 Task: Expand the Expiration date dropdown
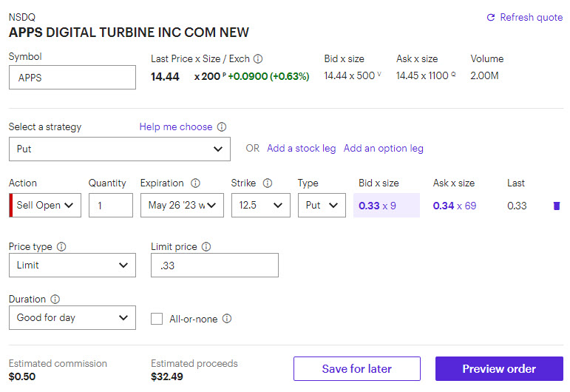[182, 206]
